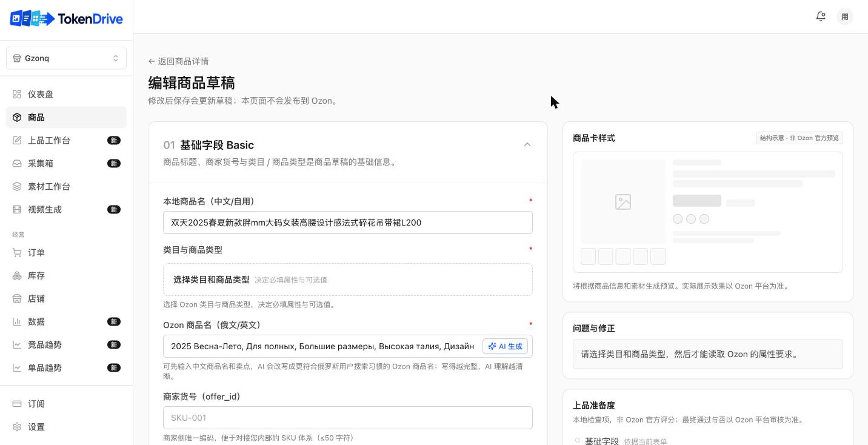This screenshot has height=445, width=868.
Task: Click the 单品趋势 trend icon
Action: [17, 367]
